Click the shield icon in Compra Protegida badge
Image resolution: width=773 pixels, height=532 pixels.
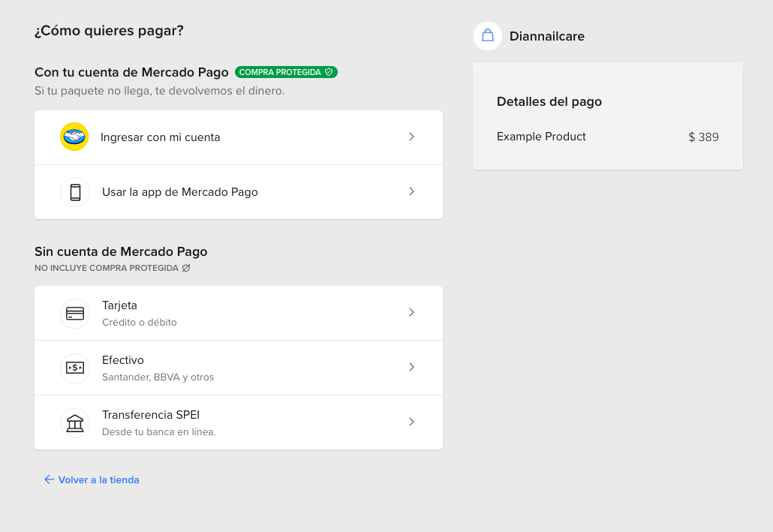[x=329, y=72]
